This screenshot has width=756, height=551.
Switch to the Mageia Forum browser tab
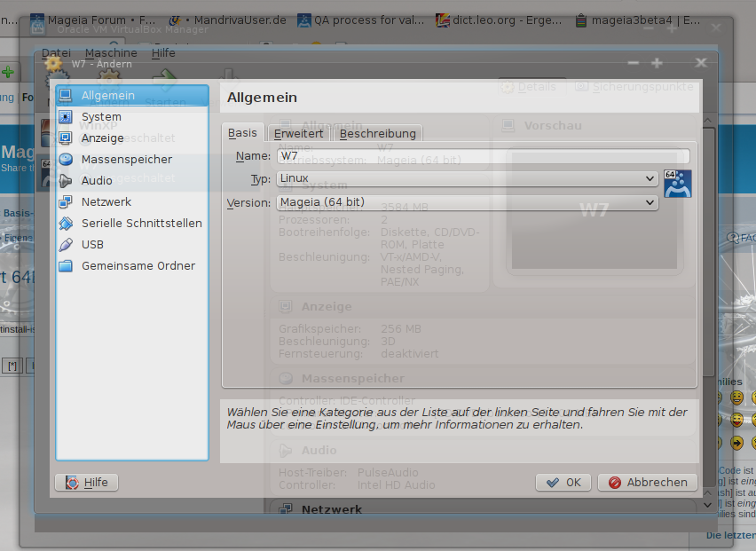click(93, 20)
